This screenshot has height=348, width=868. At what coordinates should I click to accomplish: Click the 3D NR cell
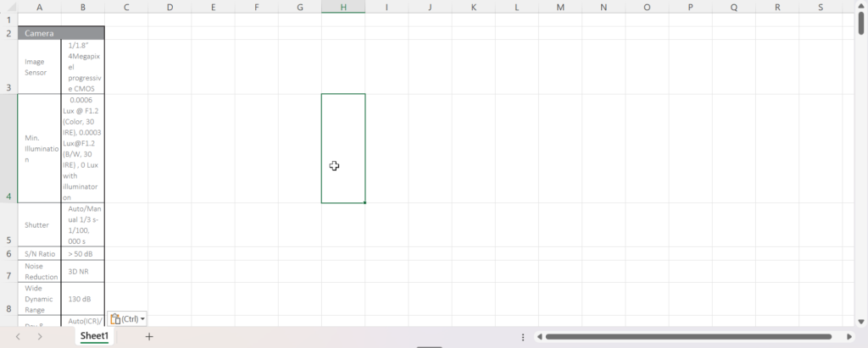click(x=83, y=271)
